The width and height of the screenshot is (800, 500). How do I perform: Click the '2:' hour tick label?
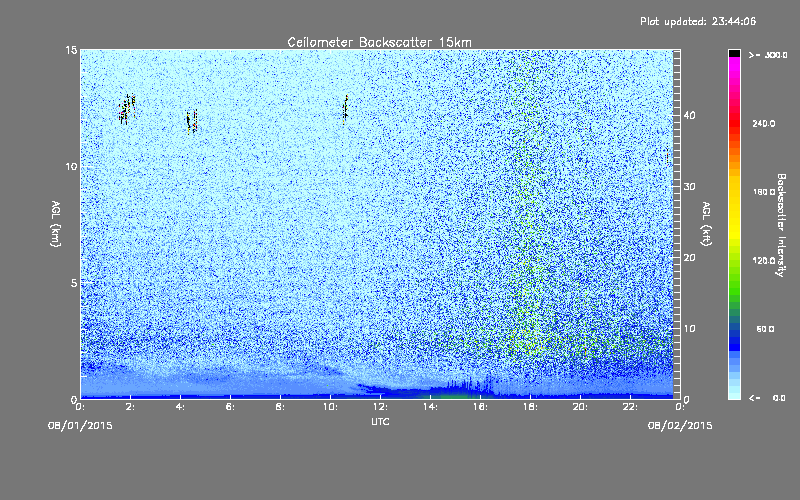131,407
